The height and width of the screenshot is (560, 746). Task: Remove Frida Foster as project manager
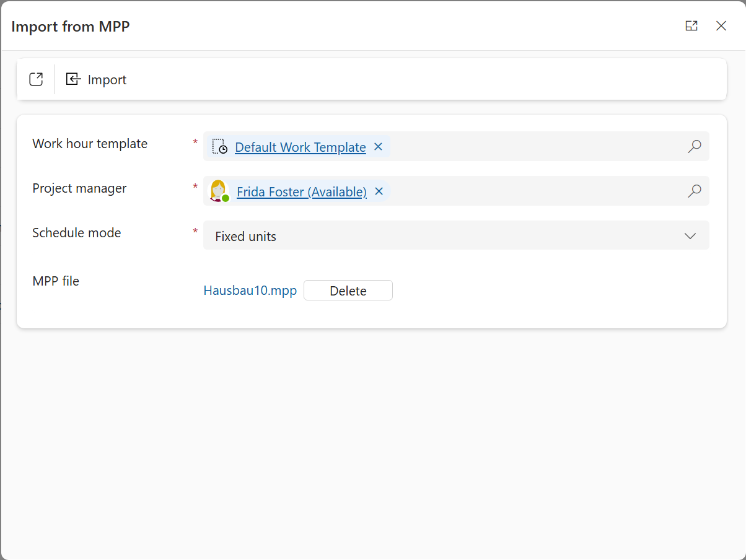pos(379,191)
